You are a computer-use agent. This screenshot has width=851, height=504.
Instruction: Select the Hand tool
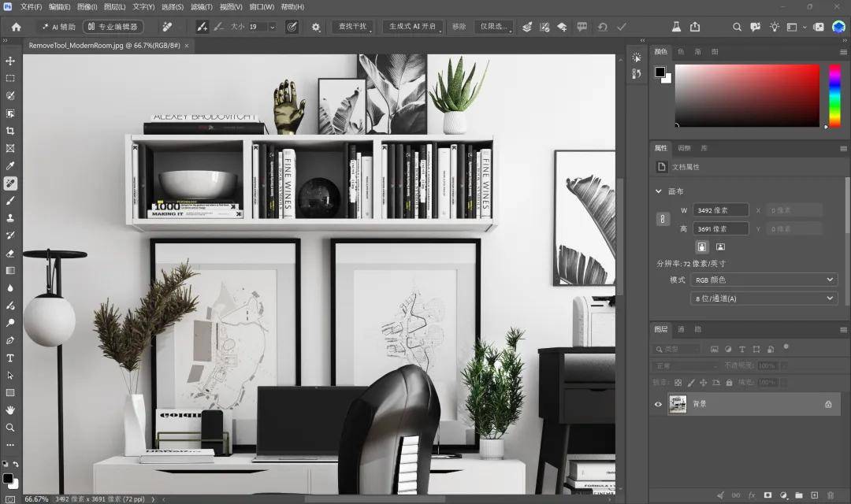click(10, 410)
